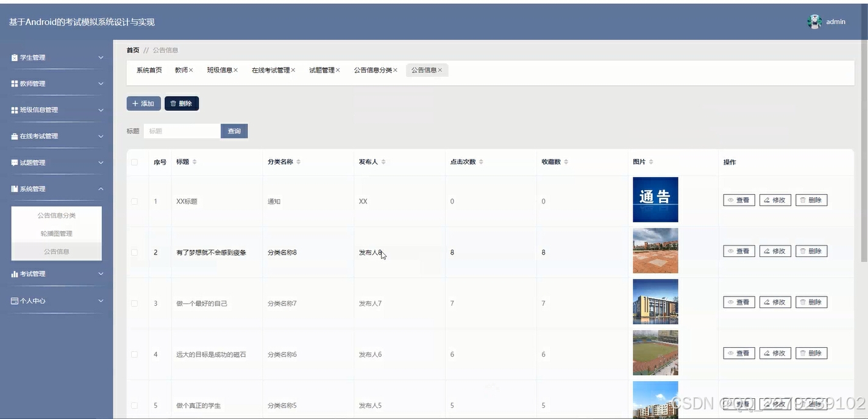Click the 添加 button
868x419 pixels.
point(143,103)
